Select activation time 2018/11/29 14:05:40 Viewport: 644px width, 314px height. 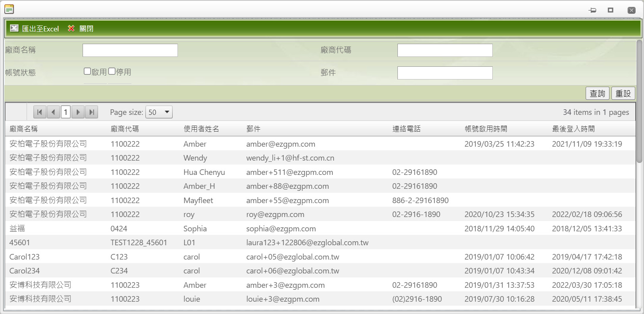499,229
